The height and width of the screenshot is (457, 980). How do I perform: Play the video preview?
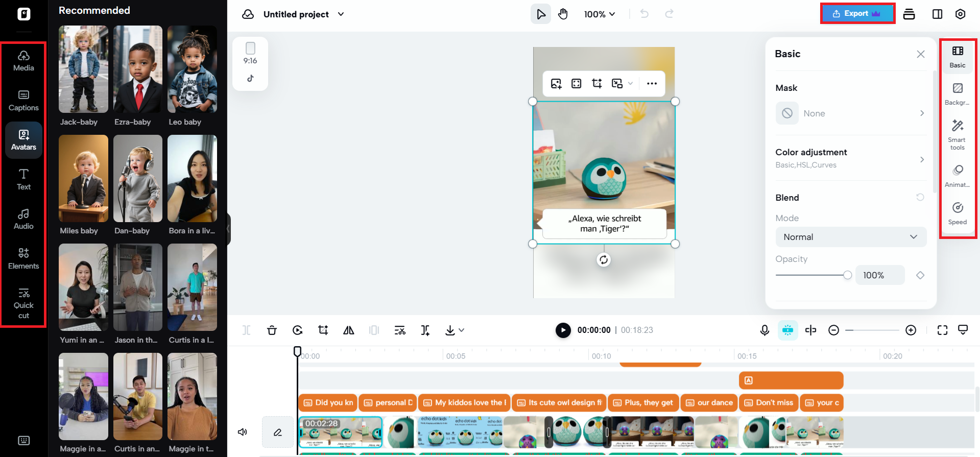563,330
